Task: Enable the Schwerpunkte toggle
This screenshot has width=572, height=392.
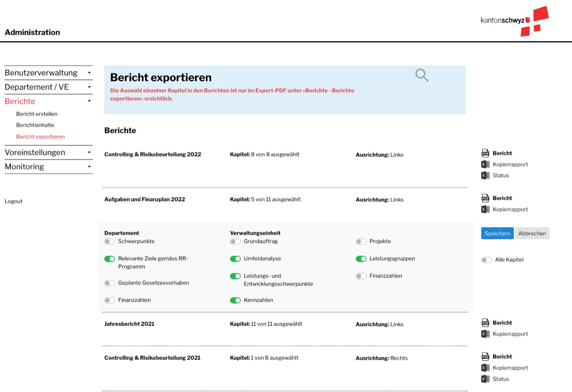Action: point(109,241)
